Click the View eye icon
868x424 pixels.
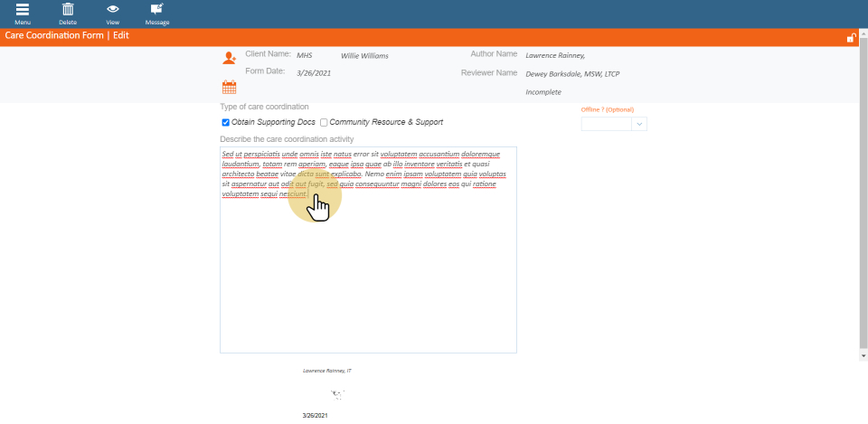(x=112, y=10)
